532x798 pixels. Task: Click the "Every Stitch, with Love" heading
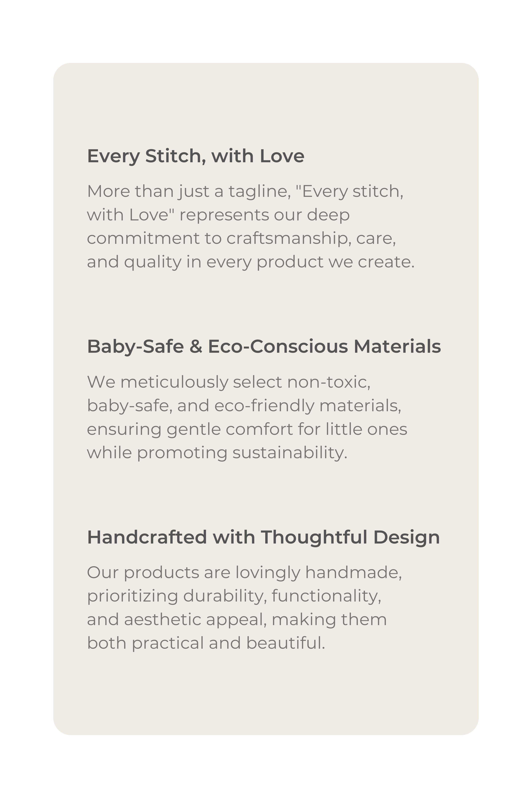point(196,156)
